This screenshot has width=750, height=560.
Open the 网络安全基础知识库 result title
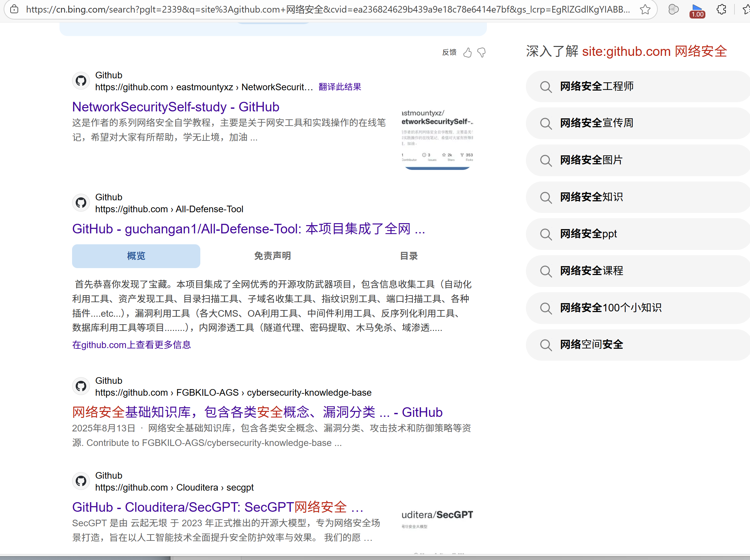coord(257,412)
